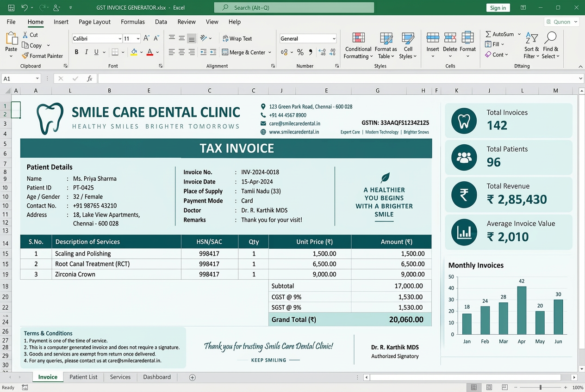Align text to the left

[172, 52]
